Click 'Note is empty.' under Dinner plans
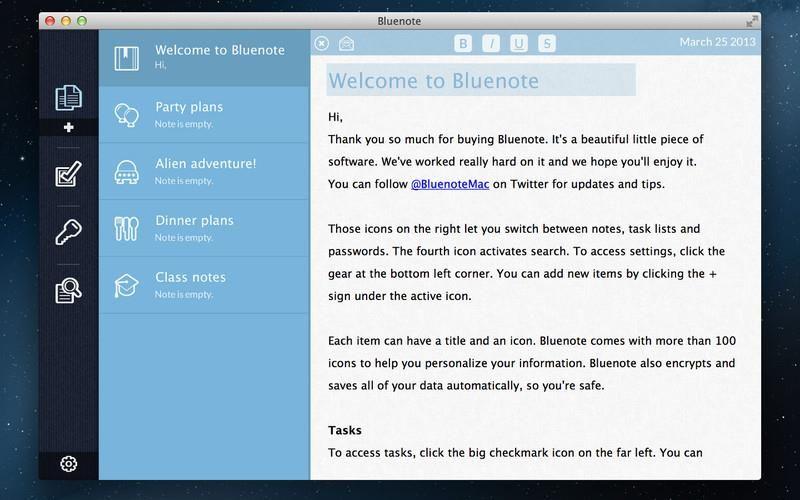The height and width of the screenshot is (500, 800). 184,238
